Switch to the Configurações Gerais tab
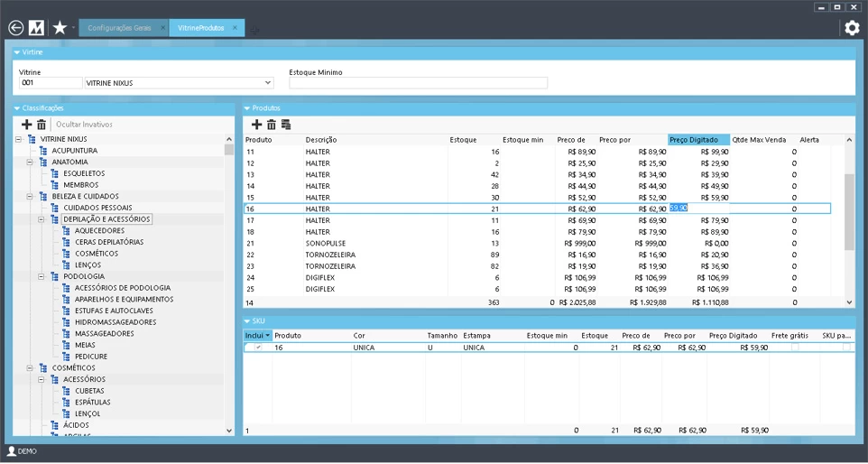The width and height of the screenshot is (868, 464). 121,28
